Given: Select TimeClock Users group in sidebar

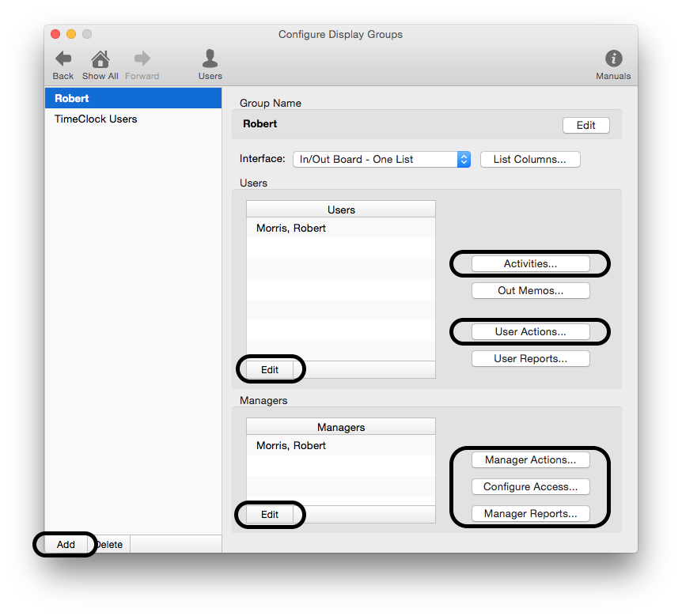Looking at the screenshot, I should [133, 119].
